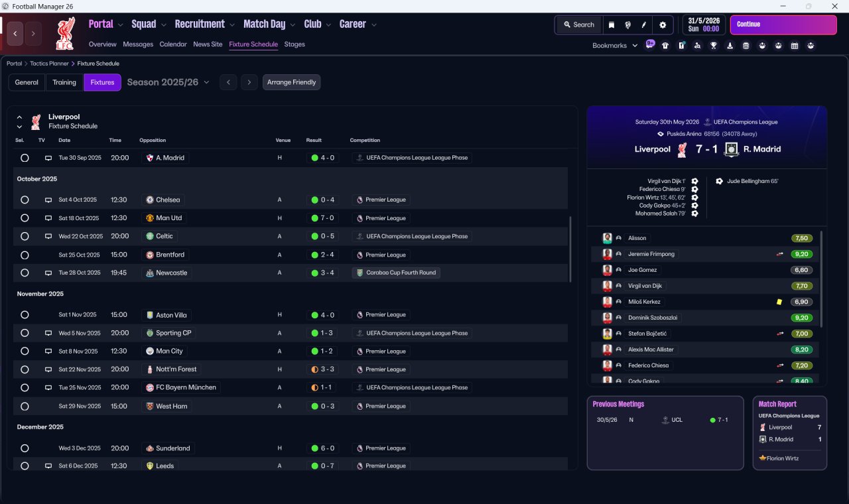Click Alisson's 7,50 rating pill
Image resolution: width=849 pixels, height=504 pixels.
[802, 238]
